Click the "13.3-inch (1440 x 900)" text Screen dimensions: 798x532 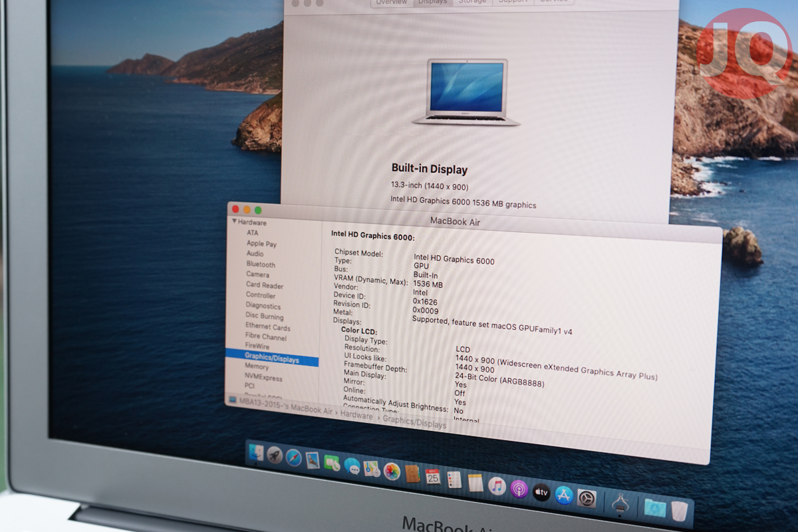tap(430, 186)
